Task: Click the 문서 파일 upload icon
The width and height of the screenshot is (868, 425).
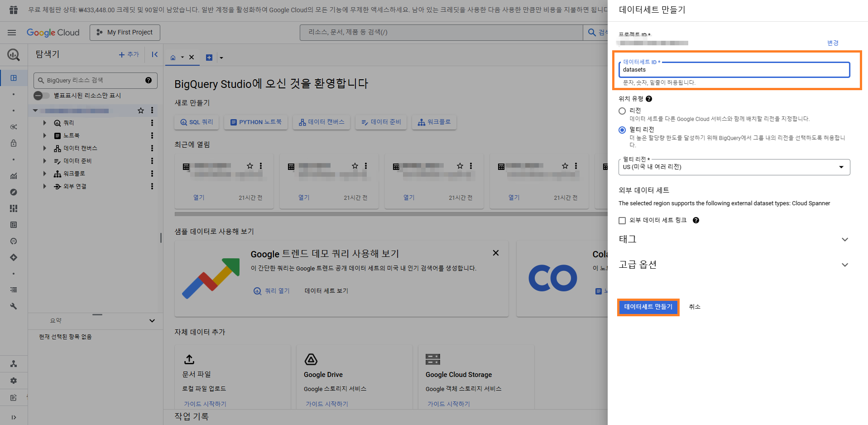Action: tap(189, 359)
